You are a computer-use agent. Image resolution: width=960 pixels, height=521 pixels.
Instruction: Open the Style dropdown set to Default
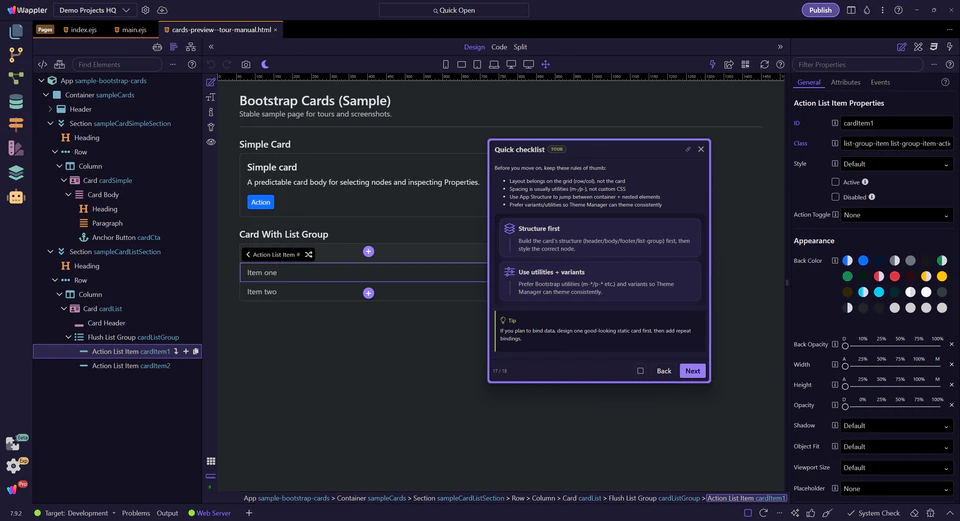[896, 164]
